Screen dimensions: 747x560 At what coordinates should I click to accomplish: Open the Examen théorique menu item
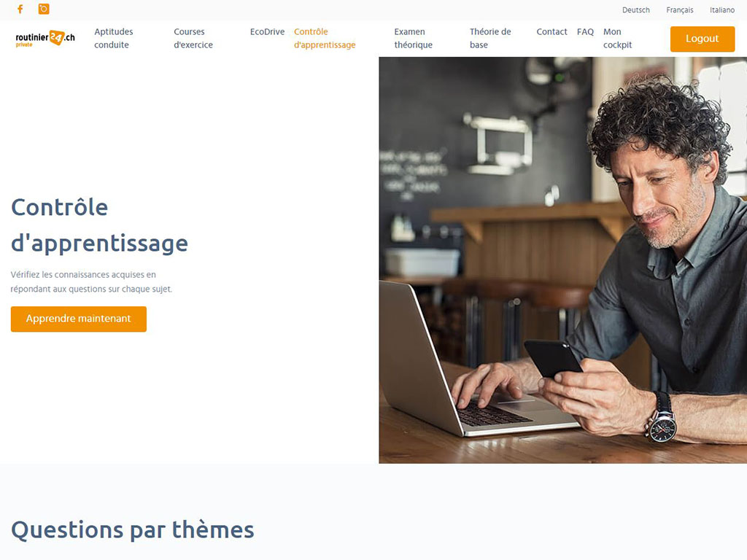(413, 38)
